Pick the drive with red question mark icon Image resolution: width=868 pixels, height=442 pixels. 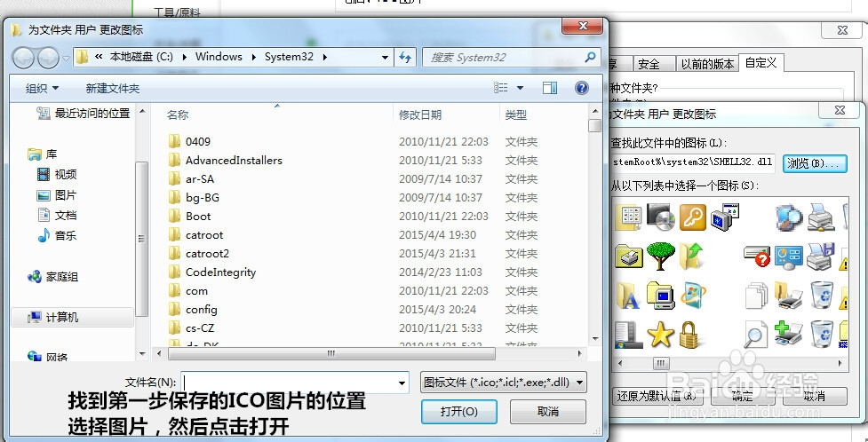(x=757, y=257)
